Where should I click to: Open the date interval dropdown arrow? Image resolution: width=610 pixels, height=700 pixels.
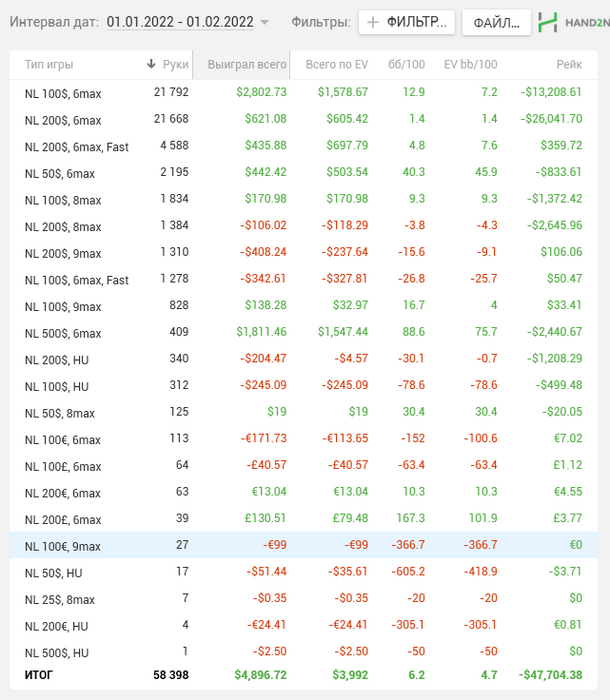[x=264, y=22]
